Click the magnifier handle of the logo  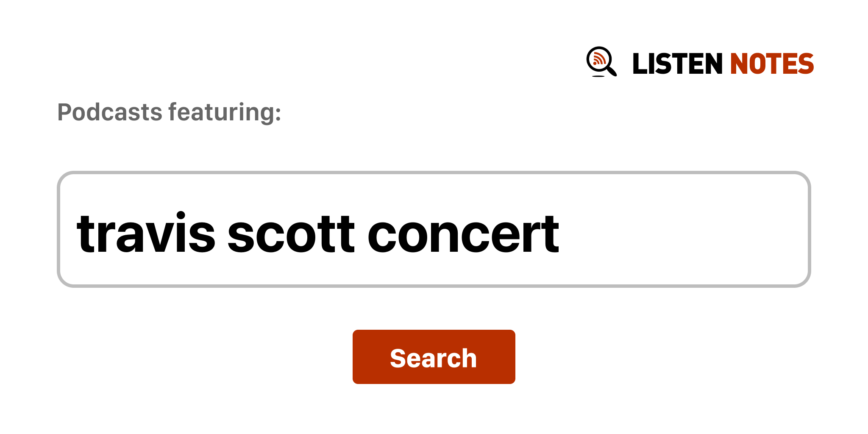(x=612, y=71)
